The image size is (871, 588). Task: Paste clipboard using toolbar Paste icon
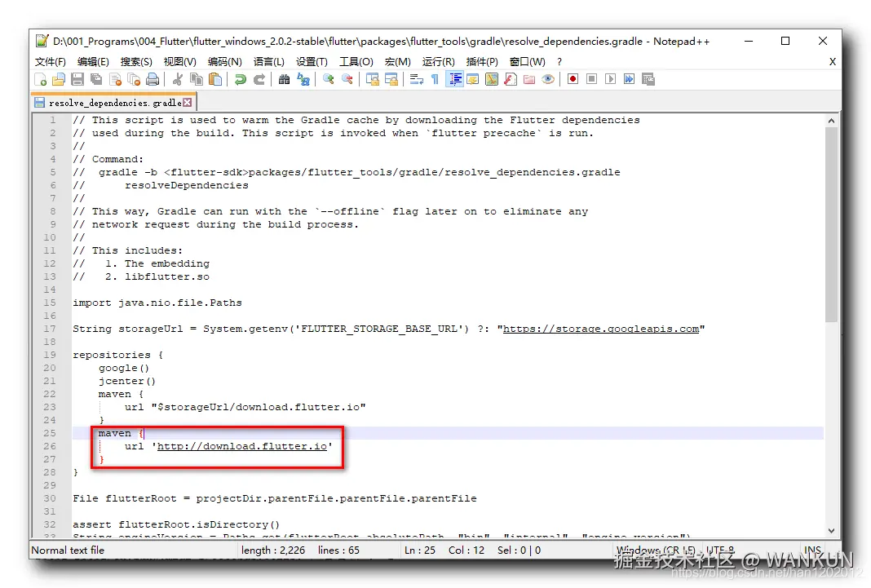click(215, 79)
